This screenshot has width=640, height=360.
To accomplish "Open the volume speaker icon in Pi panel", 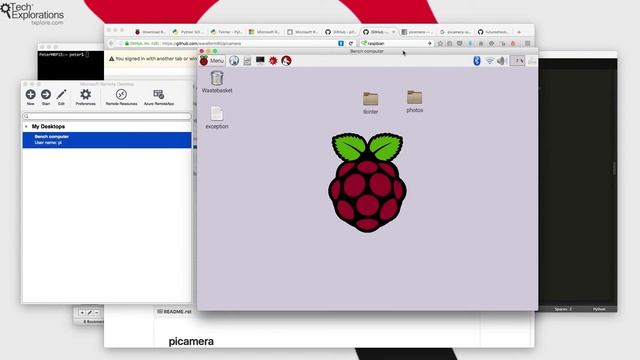I will (x=501, y=61).
